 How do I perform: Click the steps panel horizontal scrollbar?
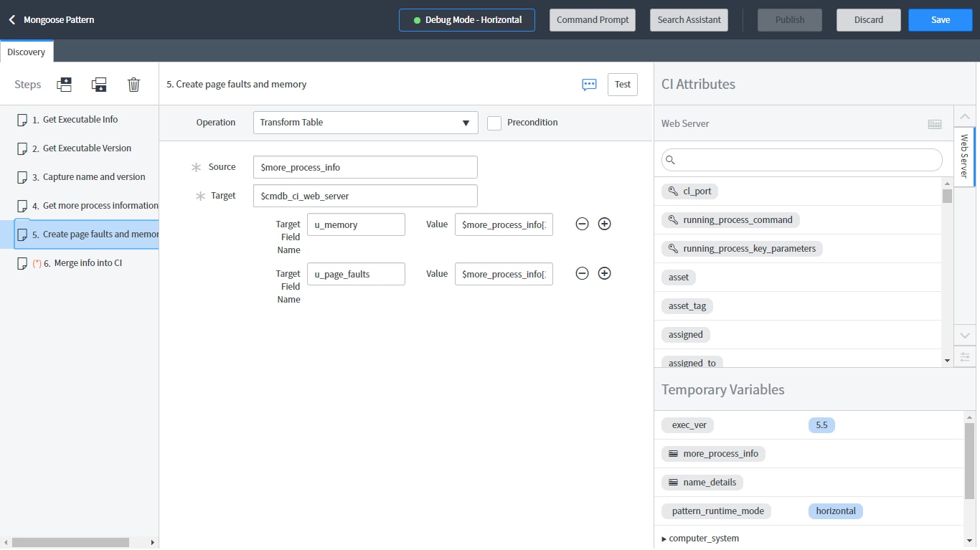pos(70,543)
